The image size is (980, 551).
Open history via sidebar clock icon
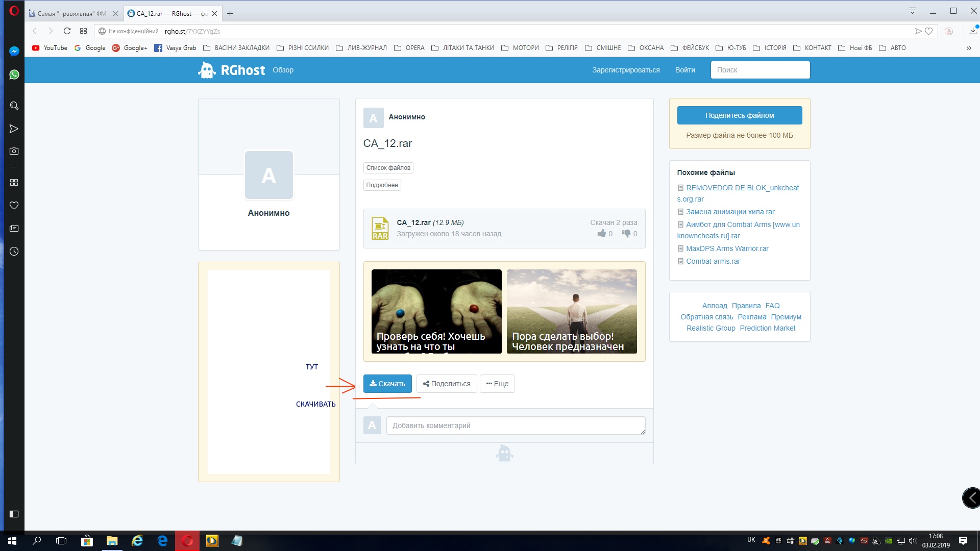[14, 252]
